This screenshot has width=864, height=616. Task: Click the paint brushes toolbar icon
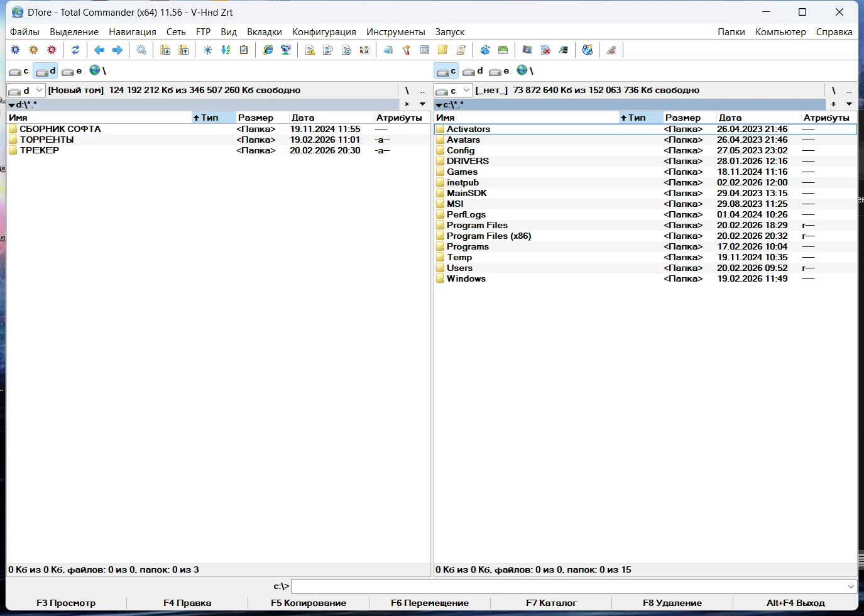click(407, 50)
